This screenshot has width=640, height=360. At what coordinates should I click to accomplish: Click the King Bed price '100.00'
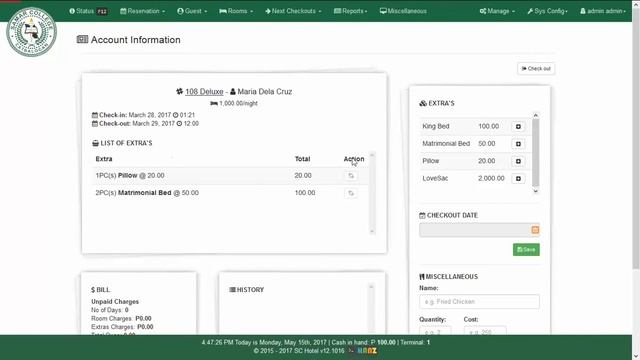tap(489, 126)
